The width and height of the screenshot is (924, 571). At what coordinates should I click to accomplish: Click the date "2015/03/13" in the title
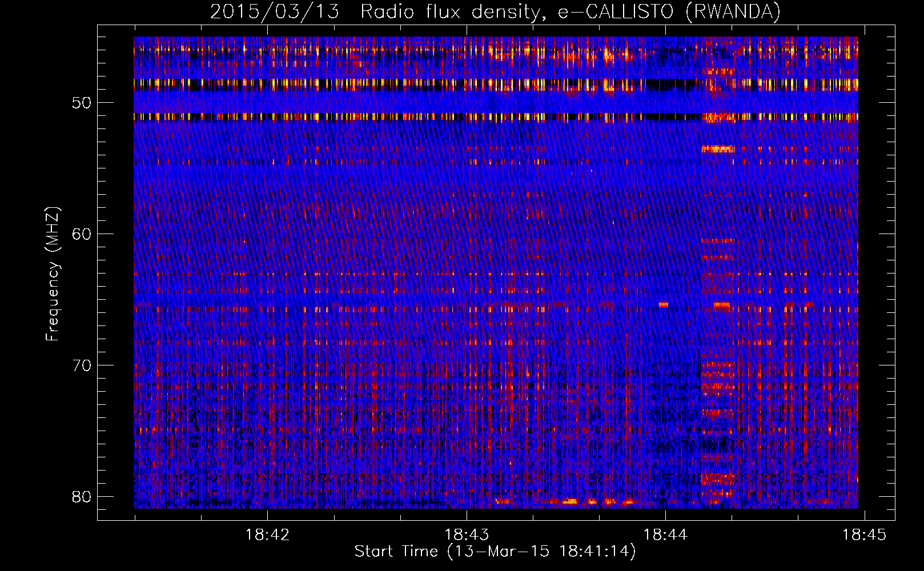click(275, 12)
